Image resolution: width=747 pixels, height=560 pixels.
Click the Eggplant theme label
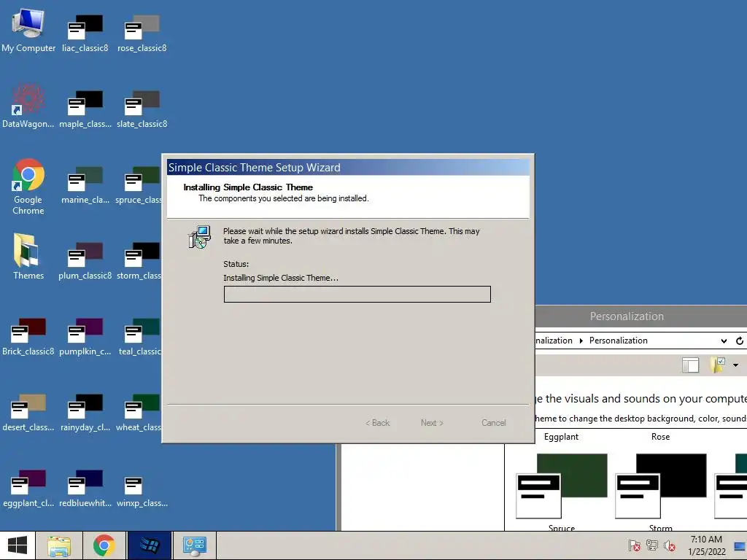pyautogui.click(x=561, y=437)
